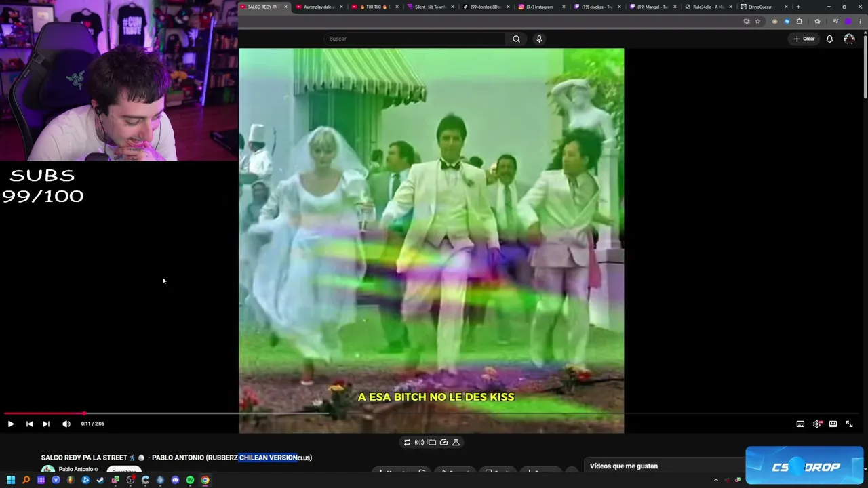Screen dimensions: 868x488
Task: Bookmark this page with the star
Action: [x=758, y=21]
